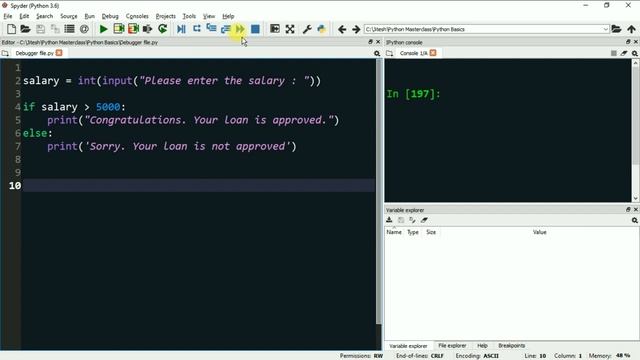Open the File menu

pos(8,16)
